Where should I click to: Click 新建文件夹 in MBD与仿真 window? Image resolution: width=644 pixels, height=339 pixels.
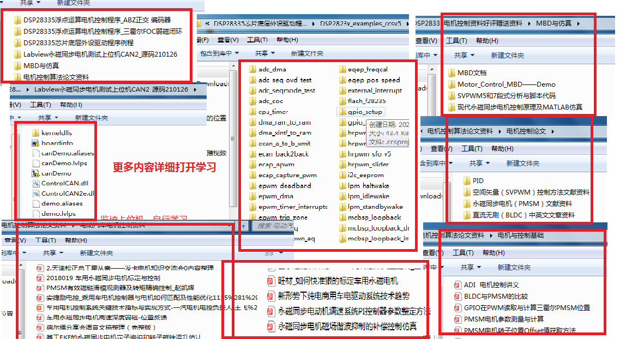tap(508, 56)
